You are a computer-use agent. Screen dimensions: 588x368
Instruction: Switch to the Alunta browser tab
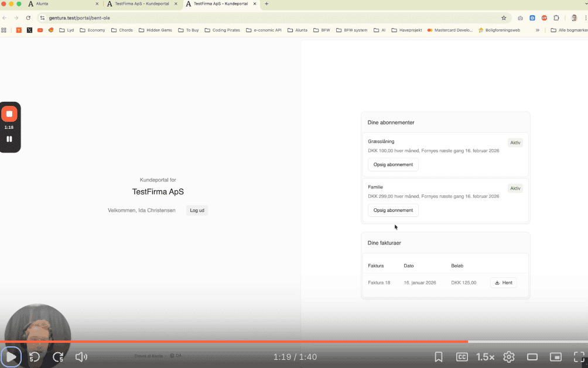61,4
